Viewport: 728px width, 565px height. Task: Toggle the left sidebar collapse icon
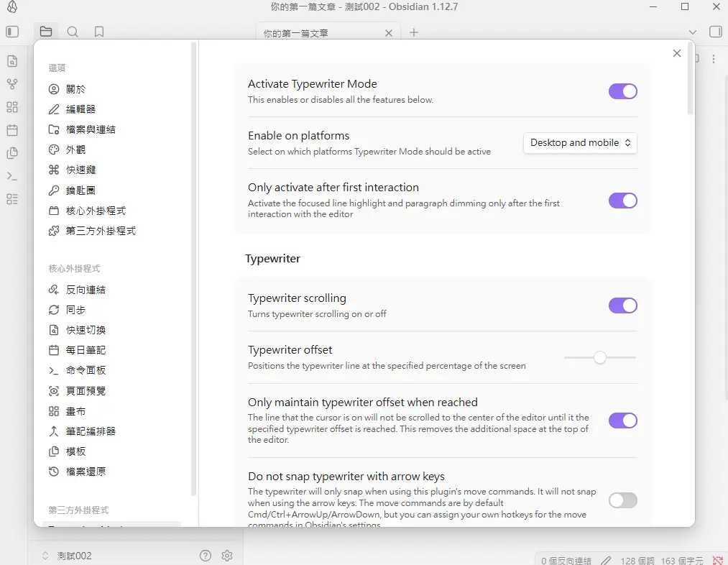(12, 32)
